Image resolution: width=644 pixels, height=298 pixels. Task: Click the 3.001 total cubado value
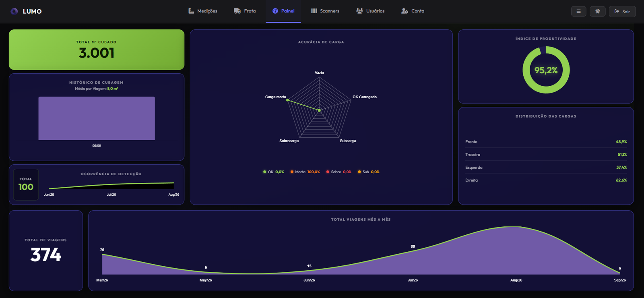coord(97,53)
